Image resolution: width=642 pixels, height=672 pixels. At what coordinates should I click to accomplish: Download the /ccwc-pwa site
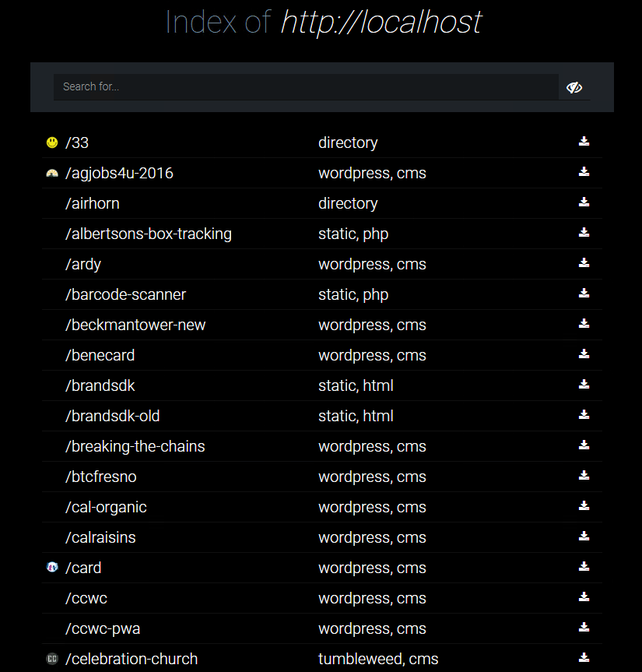tap(584, 628)
